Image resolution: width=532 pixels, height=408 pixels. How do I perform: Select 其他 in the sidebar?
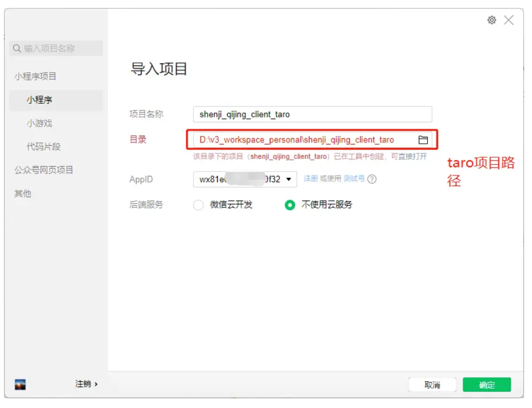[x=23, y=194]
